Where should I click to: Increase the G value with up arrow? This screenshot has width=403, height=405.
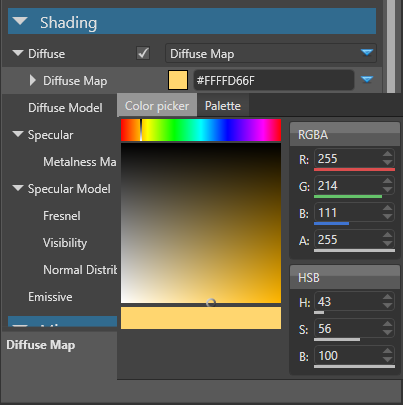coord(387,181)
